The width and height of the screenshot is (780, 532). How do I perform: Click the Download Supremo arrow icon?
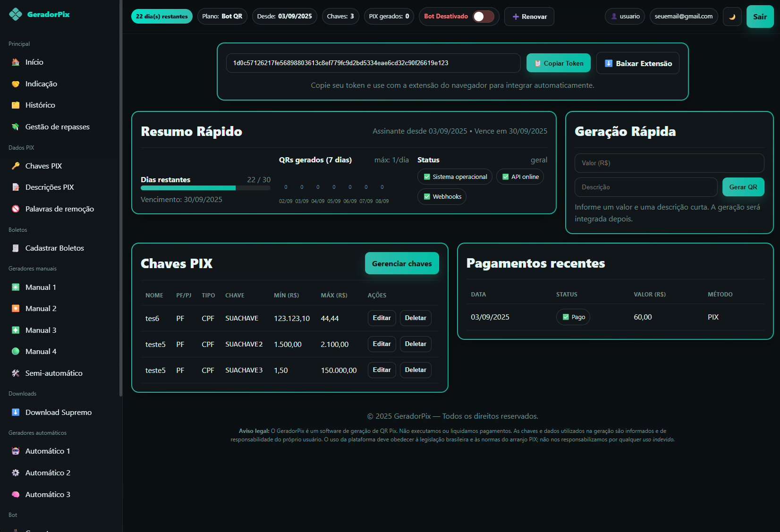16,413
